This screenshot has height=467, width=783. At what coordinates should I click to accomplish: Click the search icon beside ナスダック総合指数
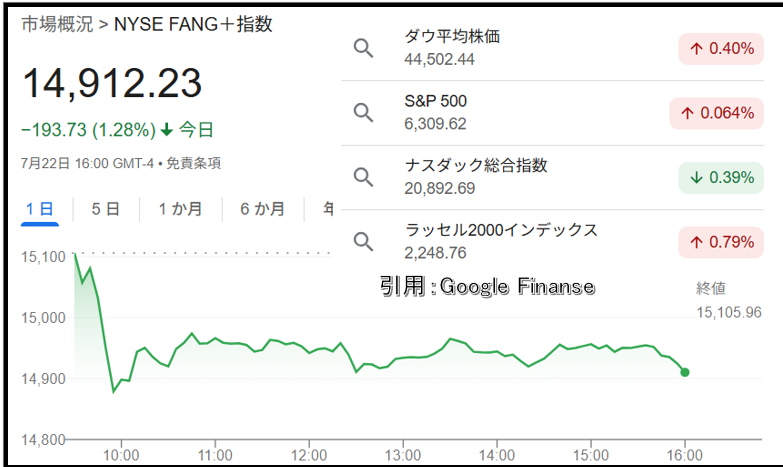(364, 177)
